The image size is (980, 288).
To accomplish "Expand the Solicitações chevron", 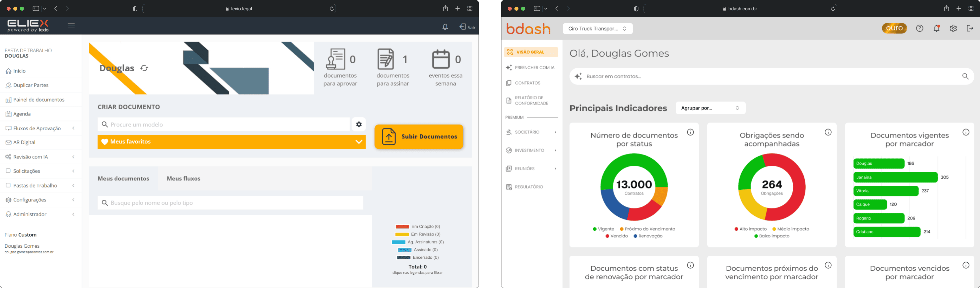I will [73, 171].
